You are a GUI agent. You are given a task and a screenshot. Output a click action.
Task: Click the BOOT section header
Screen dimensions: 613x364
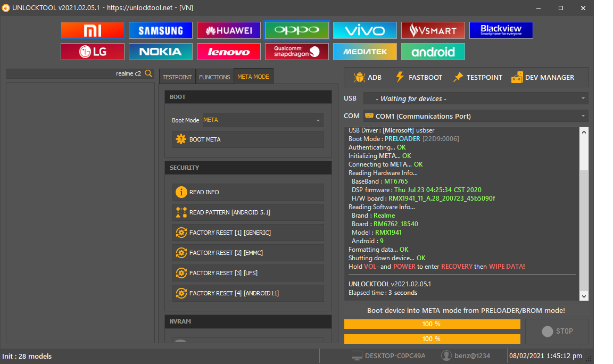tap(248, 97)
